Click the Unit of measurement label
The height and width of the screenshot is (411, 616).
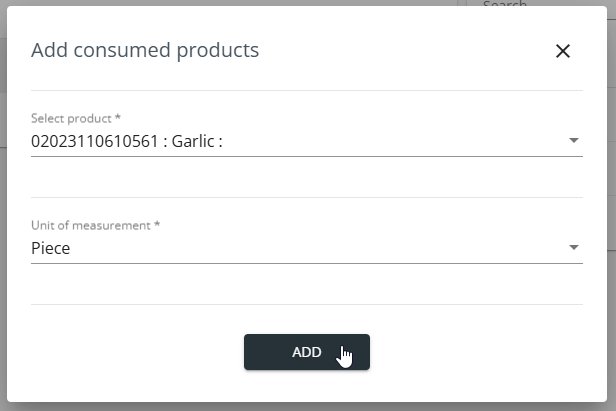[91, 225]
